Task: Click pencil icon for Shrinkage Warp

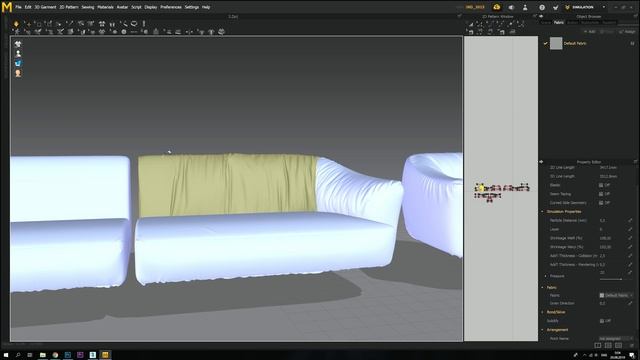Action: (630, 247)
